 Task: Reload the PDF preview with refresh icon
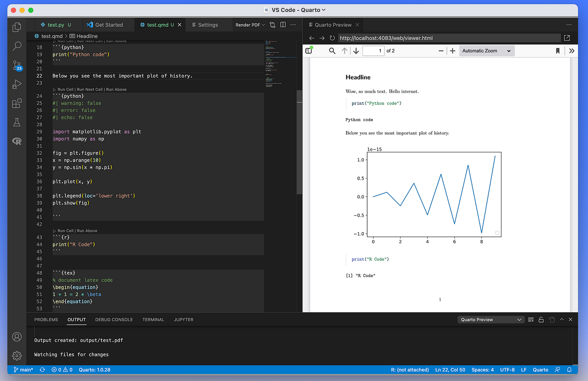coord(332,38)
